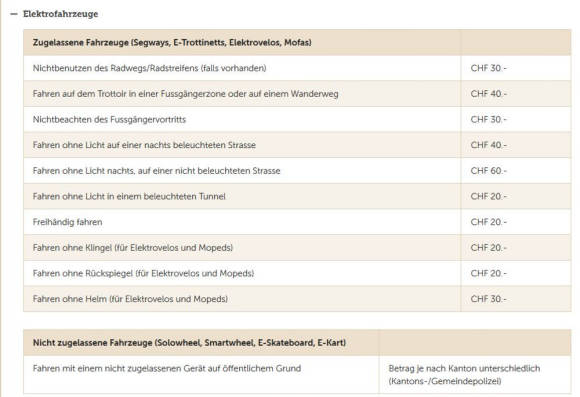Select the beleuchteten Strasse ohne Licht row
This screenshot has width=580, height=397.
point(297,145)
